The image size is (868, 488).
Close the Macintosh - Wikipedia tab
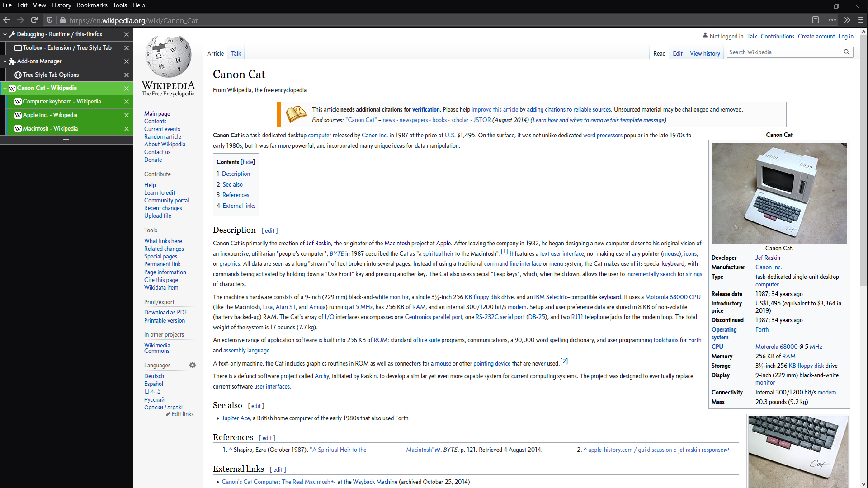127,129
